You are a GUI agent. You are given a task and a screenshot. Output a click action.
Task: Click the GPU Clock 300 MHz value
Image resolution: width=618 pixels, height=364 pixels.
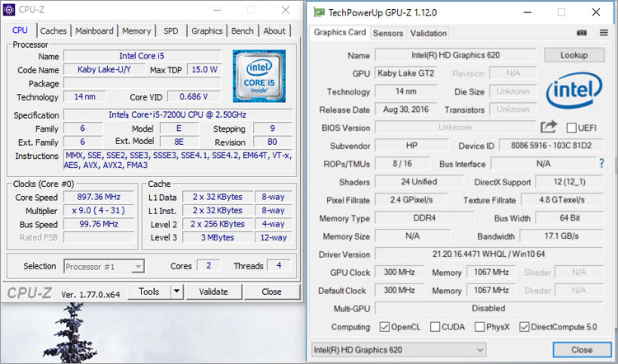tap(399, 273)
